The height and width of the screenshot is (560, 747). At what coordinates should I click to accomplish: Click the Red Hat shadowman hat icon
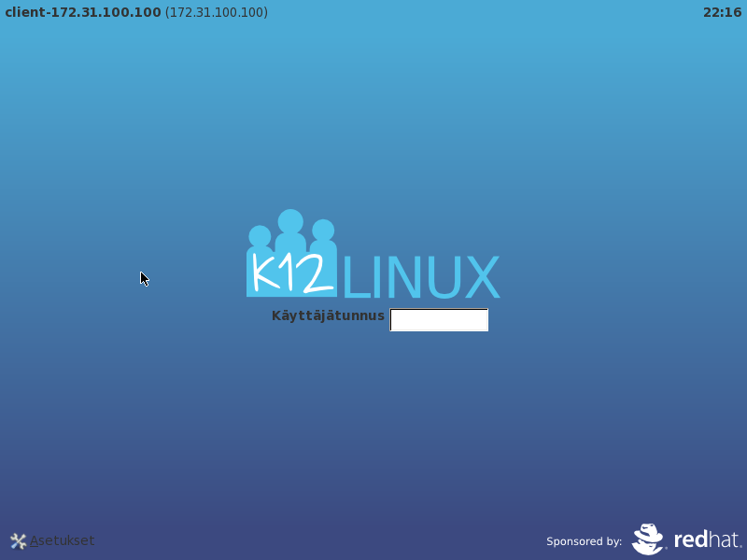[x=648, y=539]
